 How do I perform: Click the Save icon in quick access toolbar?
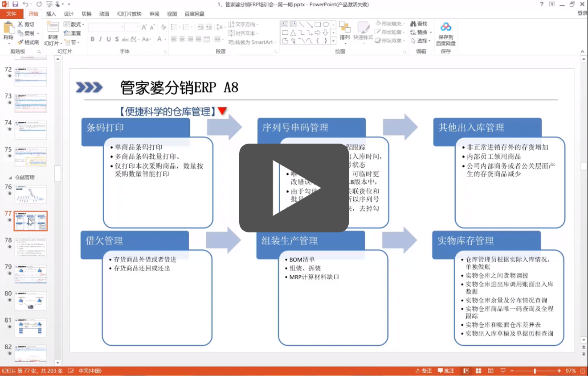point(15,4)
